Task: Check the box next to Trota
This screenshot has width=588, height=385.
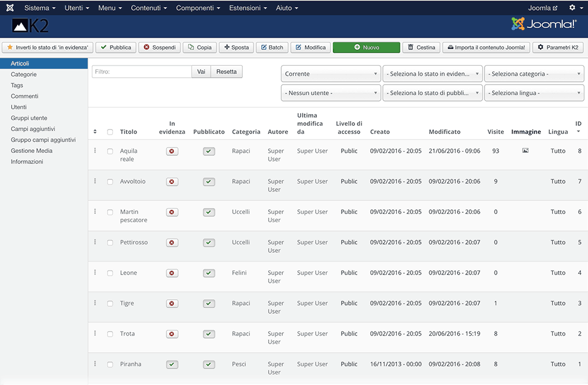Action: tap(110, 334)
